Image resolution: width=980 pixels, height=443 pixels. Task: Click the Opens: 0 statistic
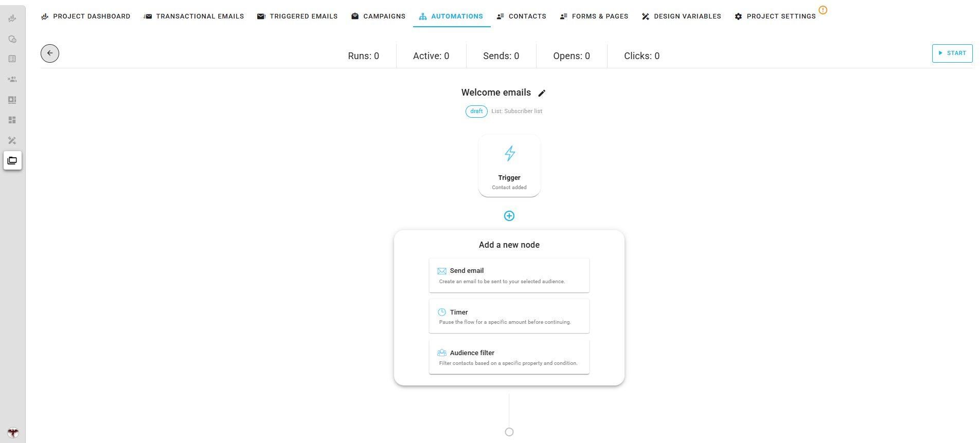click(x=572, y=56)
